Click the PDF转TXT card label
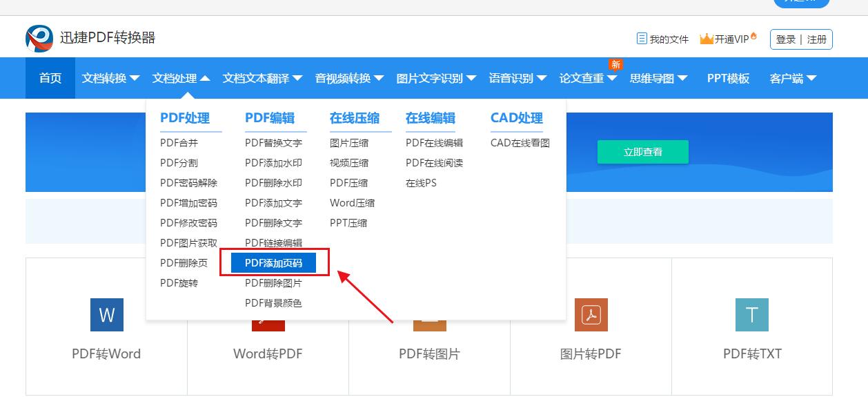The width and height of the screenshot is (868, 397). point(752,354)
